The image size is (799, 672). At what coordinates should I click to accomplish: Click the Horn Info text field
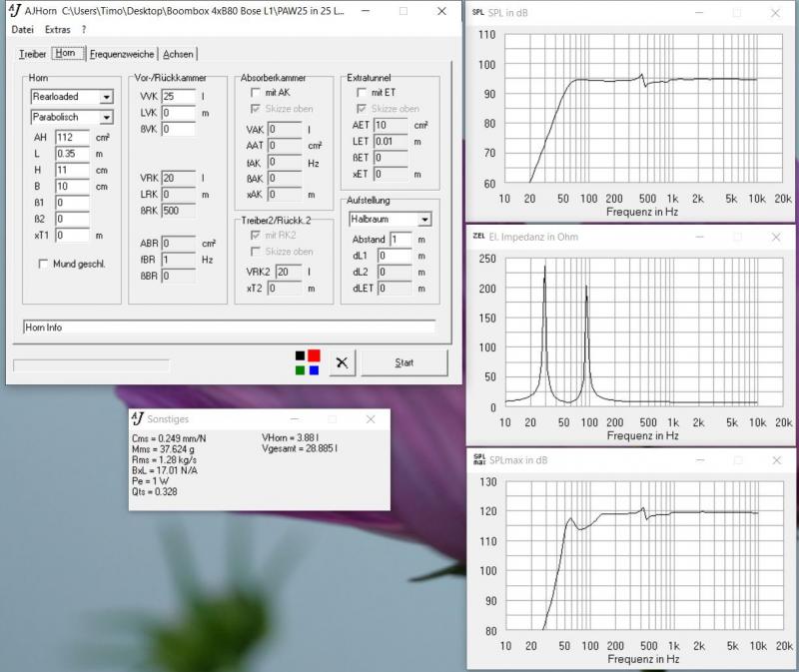(x=229, y=327)
